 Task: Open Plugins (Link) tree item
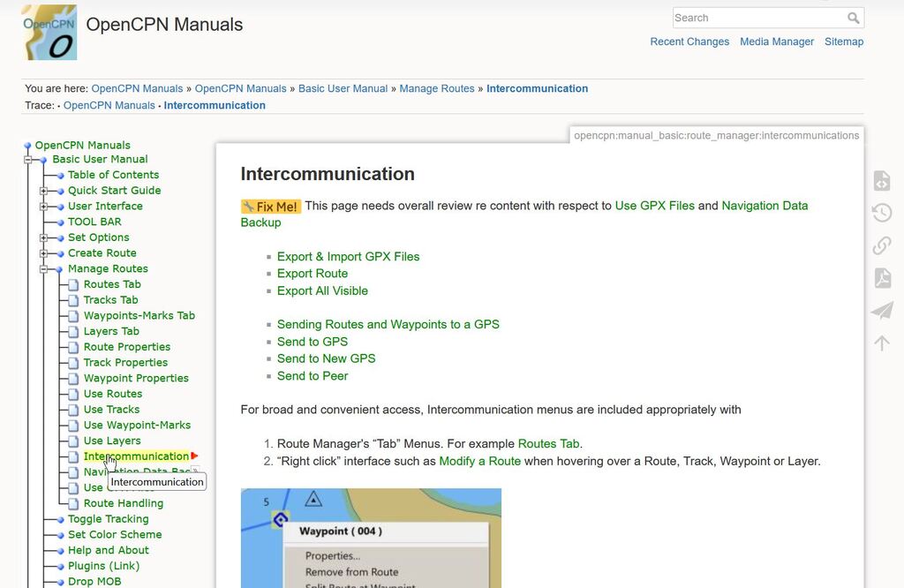tap(104, 566)
